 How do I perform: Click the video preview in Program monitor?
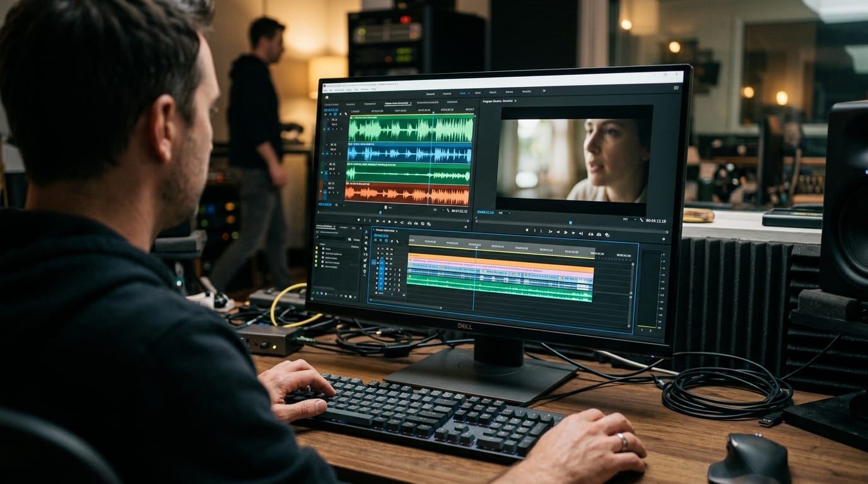coord(573,161)
